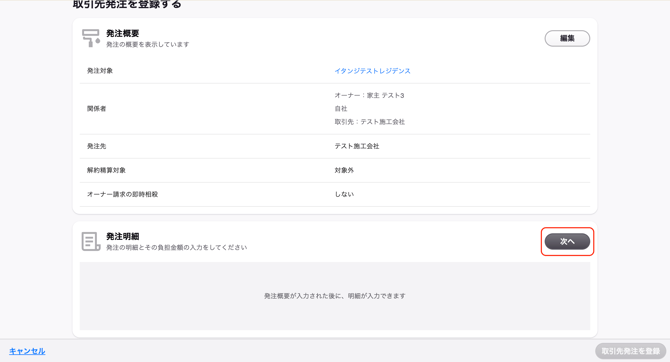This screenshot has width=670, height=362.
Task: Click the 発注対象 row label
Action: [100, 71]
